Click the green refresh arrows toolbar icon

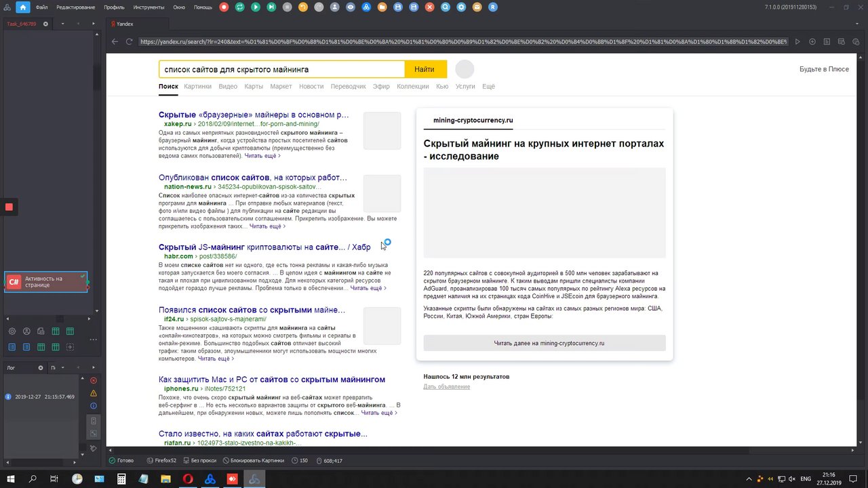[240, 7]
